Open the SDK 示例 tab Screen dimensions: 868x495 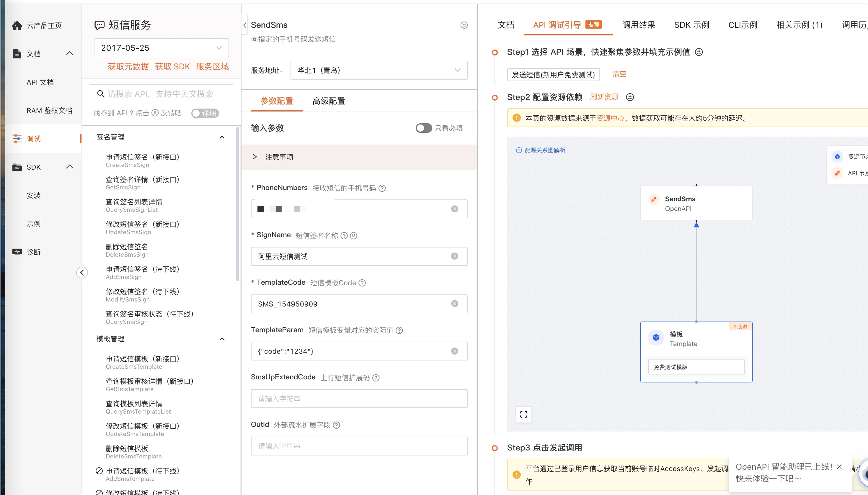point(691,25)
